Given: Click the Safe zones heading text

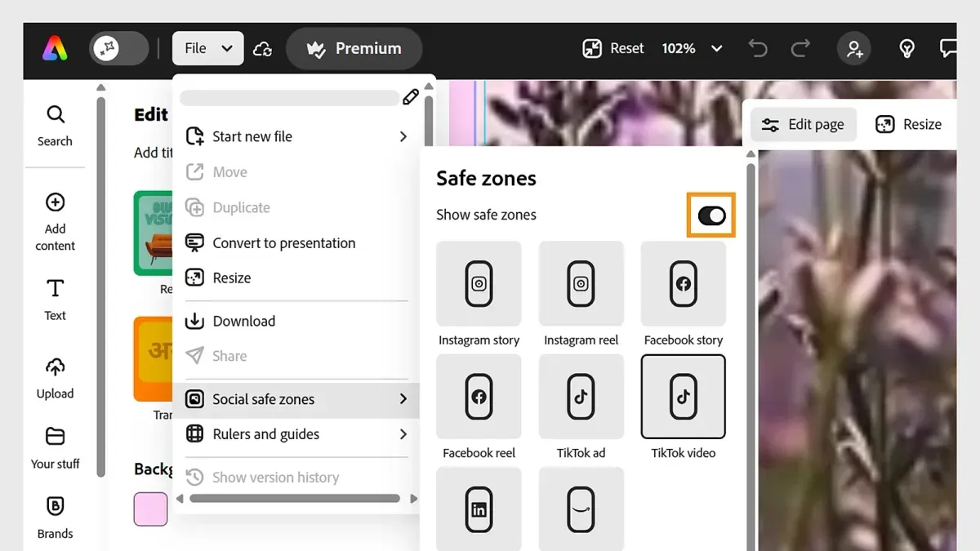Looking at the screenshot, I should click(486, 179).
